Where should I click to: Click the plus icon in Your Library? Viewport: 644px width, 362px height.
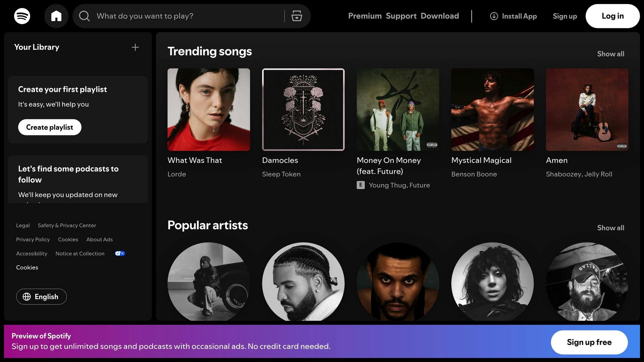pos(135,47)
